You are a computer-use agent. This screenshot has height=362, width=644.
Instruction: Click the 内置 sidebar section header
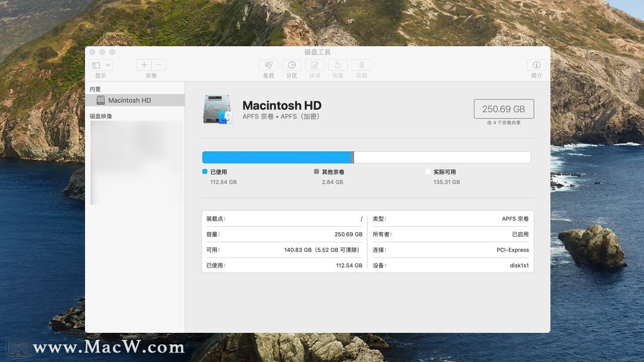(x=96, y=89)
